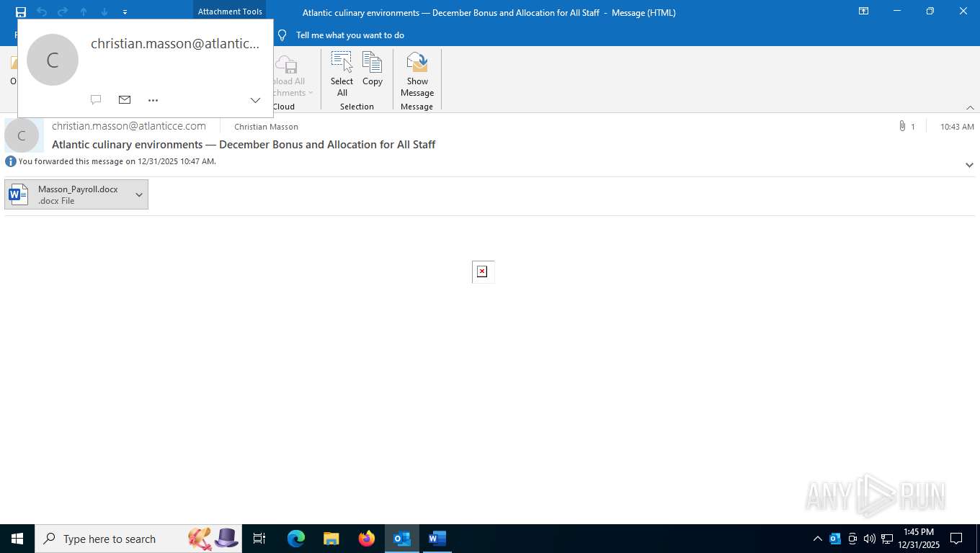The width and height of the screenshot is (980, 553).
Task: Click the instant message icon in contact card
Action: click(x=96, y=99)
